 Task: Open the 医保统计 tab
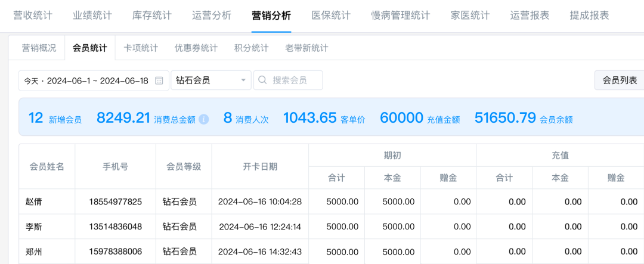[331, 15]
